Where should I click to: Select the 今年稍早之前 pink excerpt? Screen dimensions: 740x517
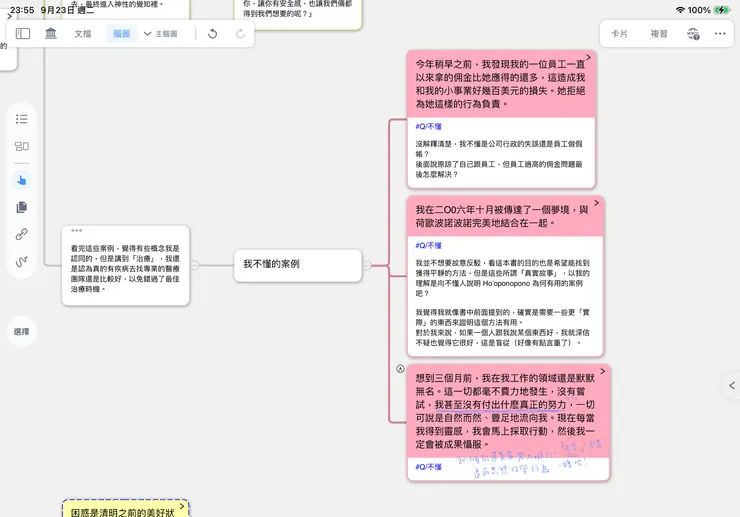pyautogui.click(x=501, y=84)
